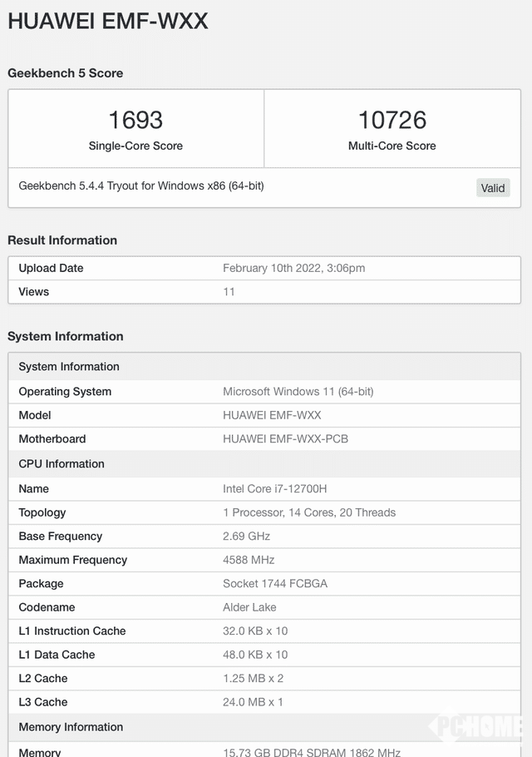The width and height of the screenshot is (532, 757).
Task: Click the Base Frequency label
Action: (61, 537)
